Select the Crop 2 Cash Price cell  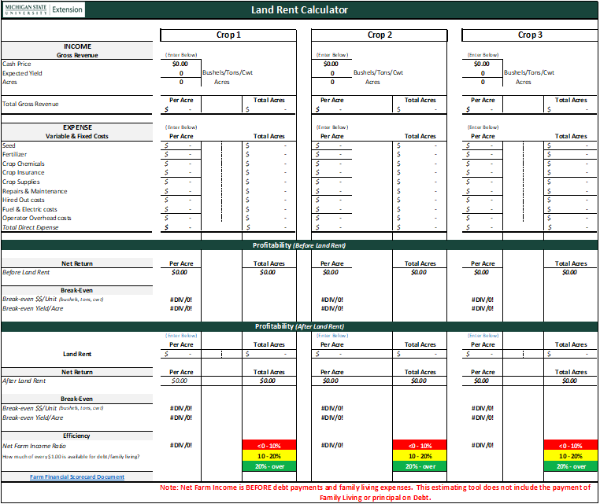pyautogui.click(x=331, y=63)
